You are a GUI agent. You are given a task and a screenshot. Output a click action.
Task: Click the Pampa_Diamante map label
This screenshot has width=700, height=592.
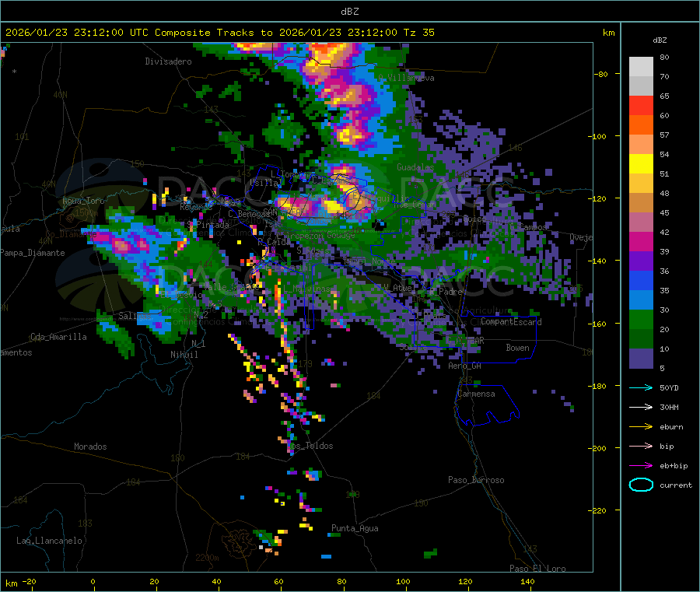click(x=33, y=253)
